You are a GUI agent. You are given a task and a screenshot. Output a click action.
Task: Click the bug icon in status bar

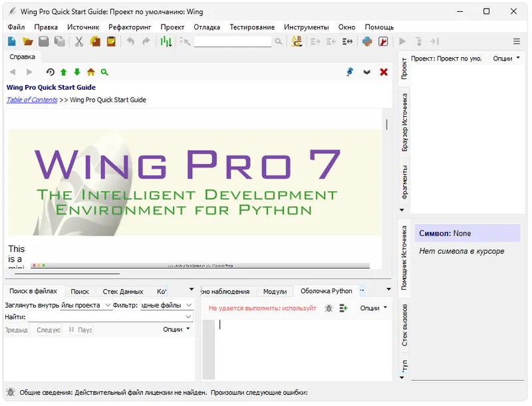pyautogui.click(x=11, y=392)
